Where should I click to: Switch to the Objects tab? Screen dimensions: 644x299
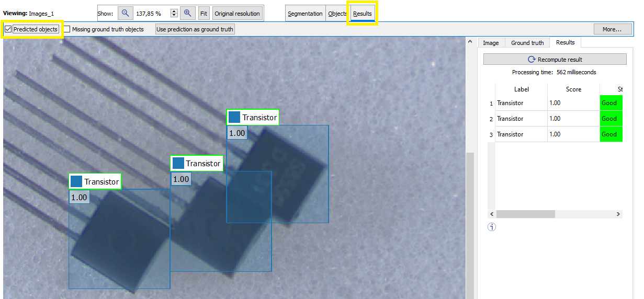point(337,14)
